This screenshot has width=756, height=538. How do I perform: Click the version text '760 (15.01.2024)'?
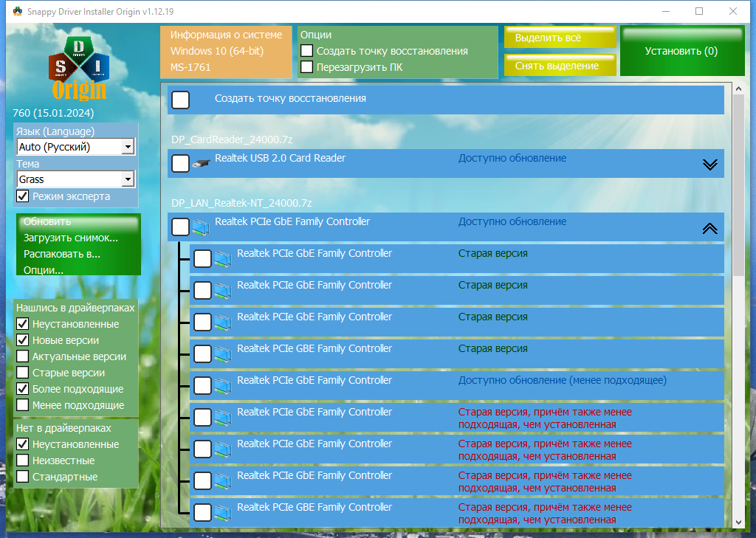[53, 113]
